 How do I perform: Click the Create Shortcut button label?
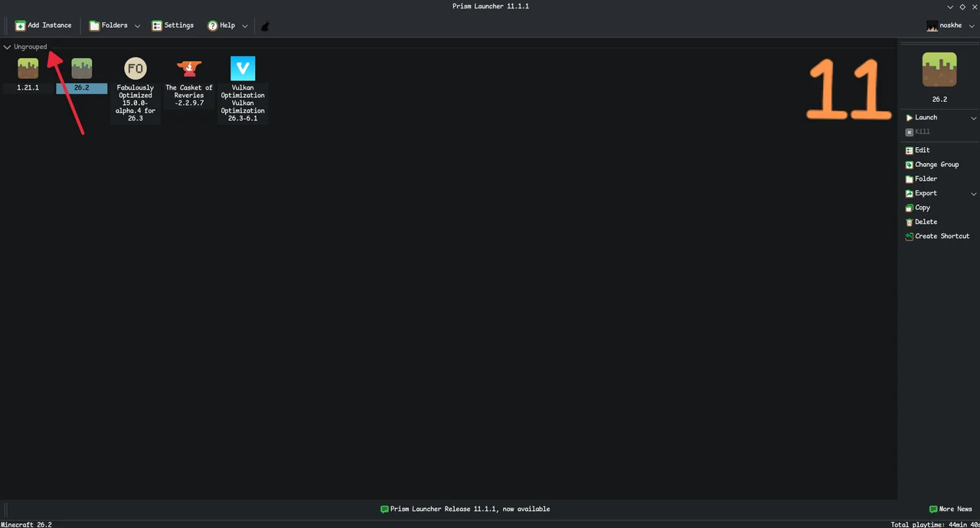pyautogui.click(x=942, y=236)
